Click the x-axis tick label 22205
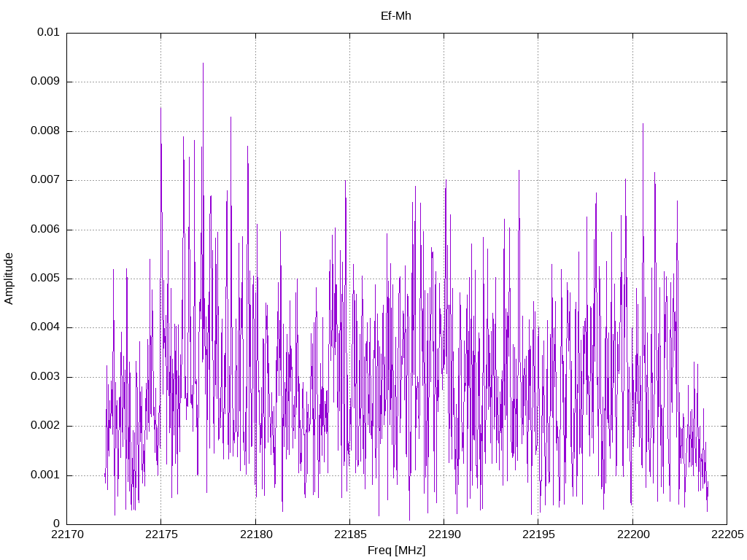 (727, 534)
